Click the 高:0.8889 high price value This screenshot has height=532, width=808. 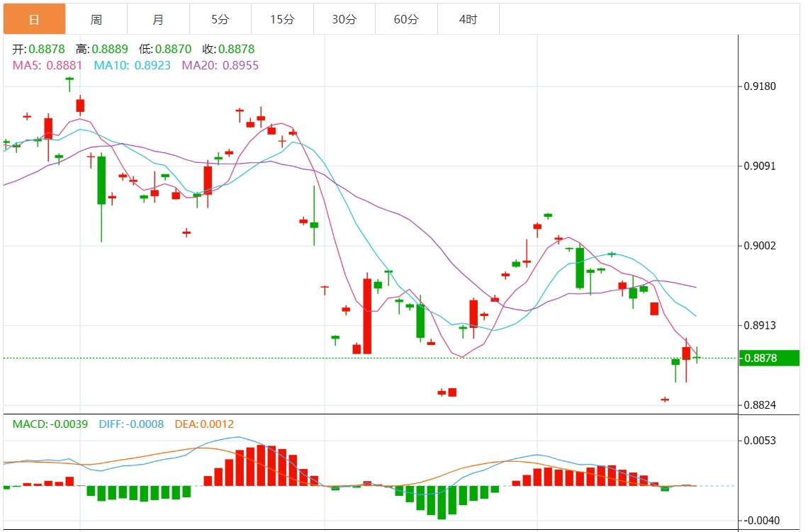(x=102, y=49)
